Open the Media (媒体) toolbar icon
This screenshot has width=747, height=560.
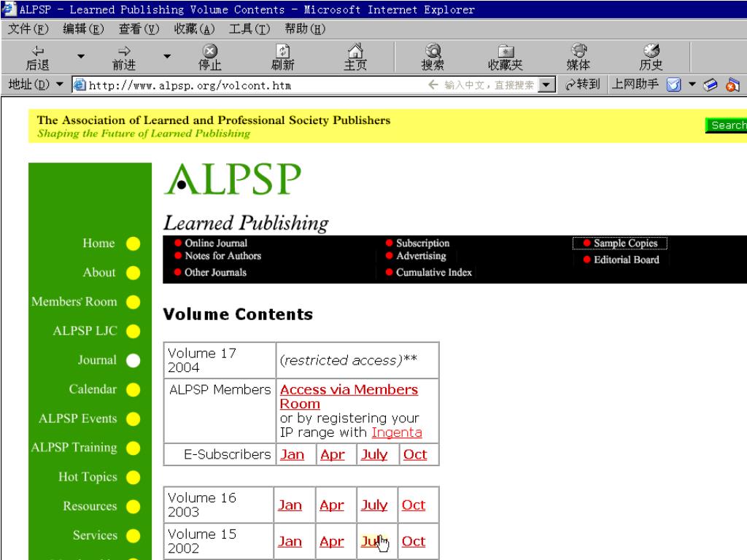[x=578, y=58]
